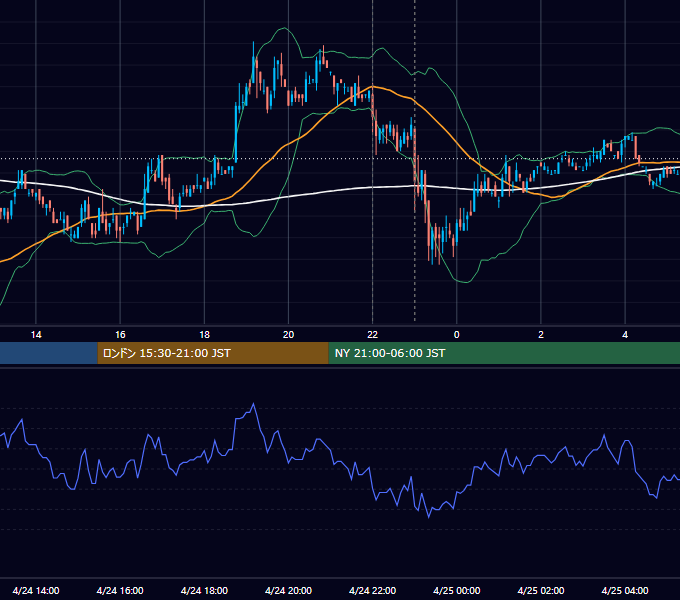Click the 4/24 18:00 date label
The height and width of the screenshot is (600, 680).
click(x=204, y=590)
